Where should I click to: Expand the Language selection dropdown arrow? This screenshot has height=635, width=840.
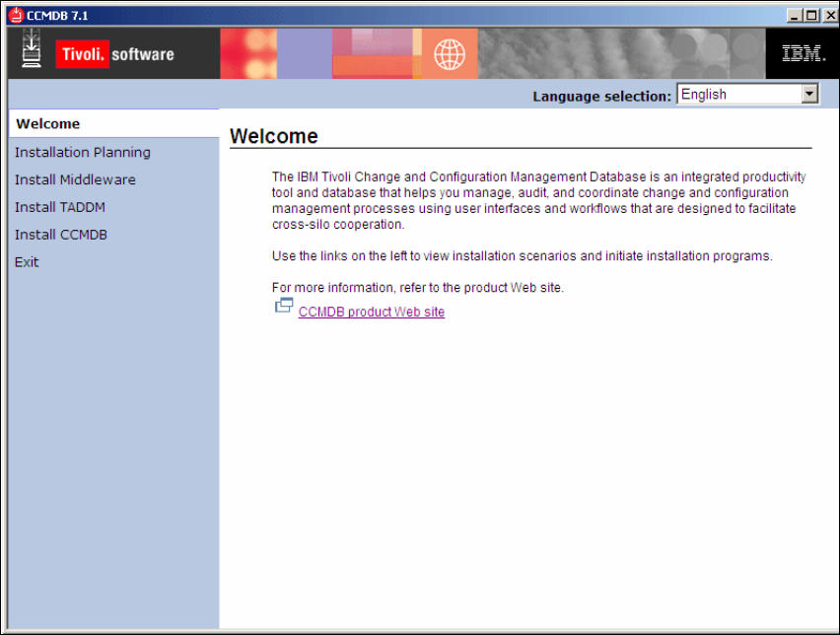click(x=809, y=94)
